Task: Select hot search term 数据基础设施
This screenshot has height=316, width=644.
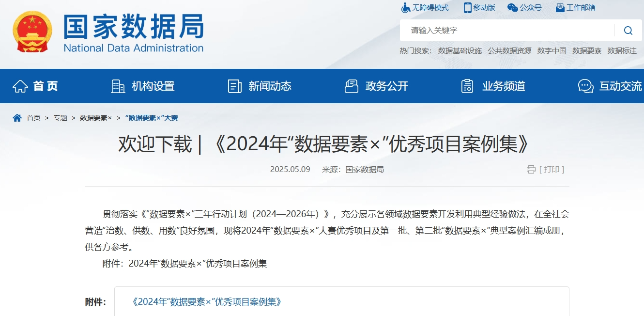Action: point(460,51)
